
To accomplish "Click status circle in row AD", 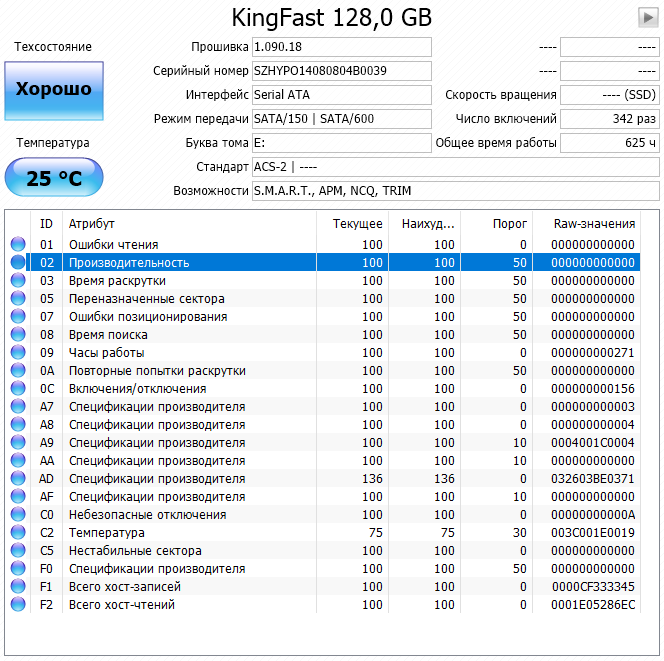I will point(18,478).
